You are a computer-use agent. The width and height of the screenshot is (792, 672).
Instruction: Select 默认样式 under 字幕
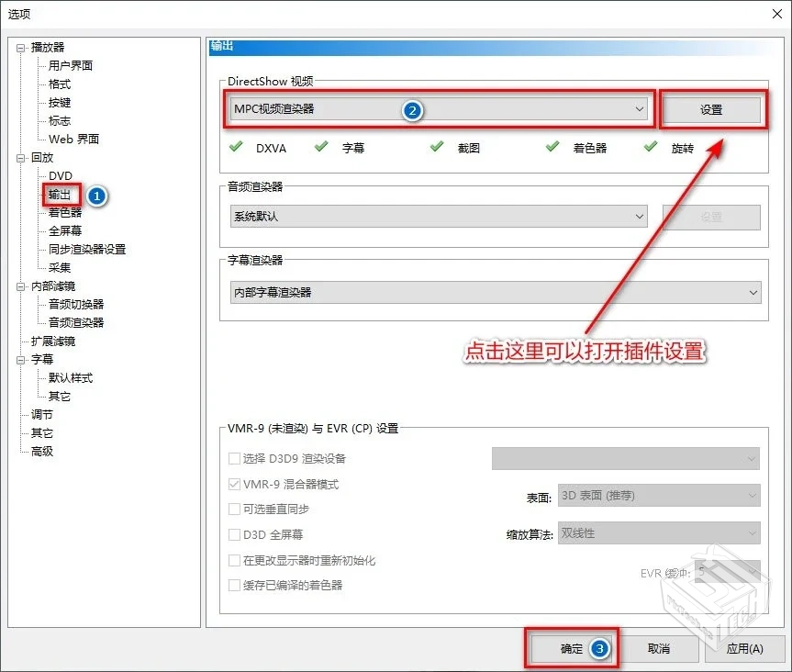(x=68, y=377)
